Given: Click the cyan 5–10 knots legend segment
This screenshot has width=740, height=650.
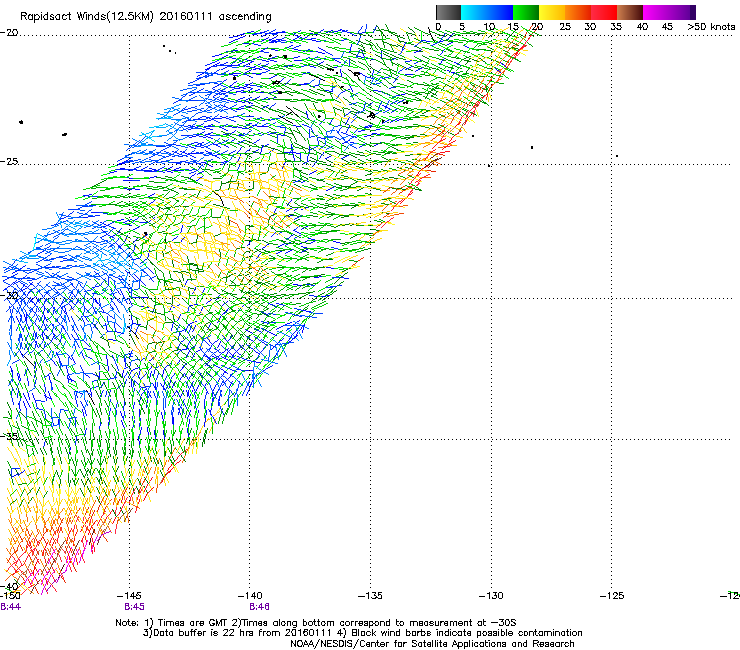Looking at the screenshot, I should pyautogui.click(x=474, y=12).
